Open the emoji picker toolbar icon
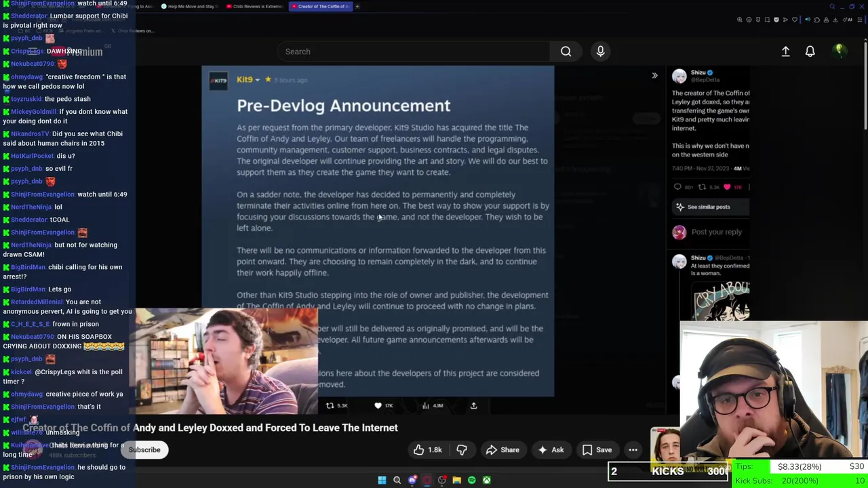 pyautogui.click(x=749, y=20)
